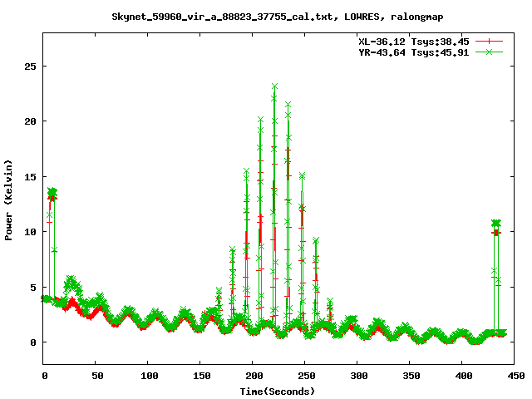This screenshot has height=399, width=532.
Task: Click the green YR legend line sample
Action: click(x=489, y=52)
